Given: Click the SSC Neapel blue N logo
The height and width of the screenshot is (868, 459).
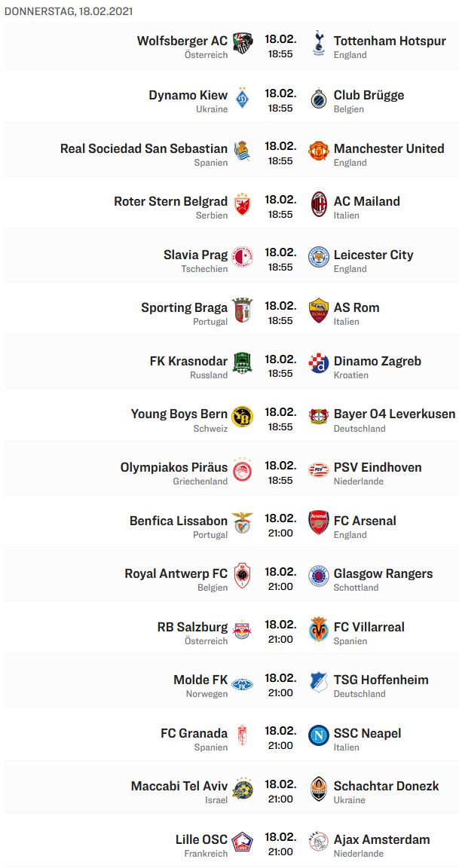Looking at the screenshot, I should (318, 735).
